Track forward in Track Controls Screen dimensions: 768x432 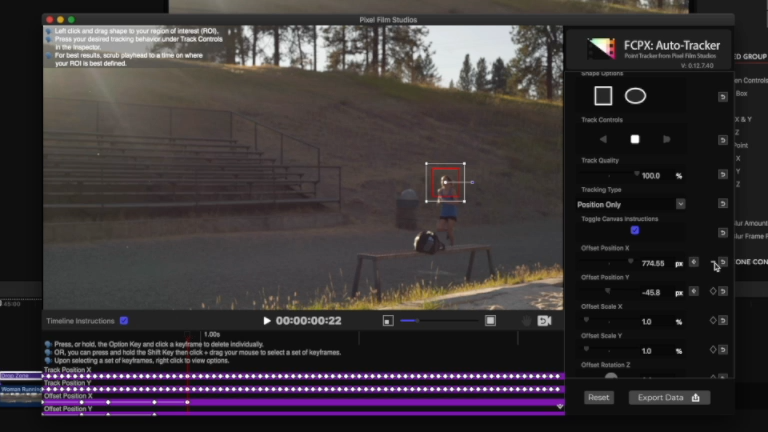click(667, 140)
